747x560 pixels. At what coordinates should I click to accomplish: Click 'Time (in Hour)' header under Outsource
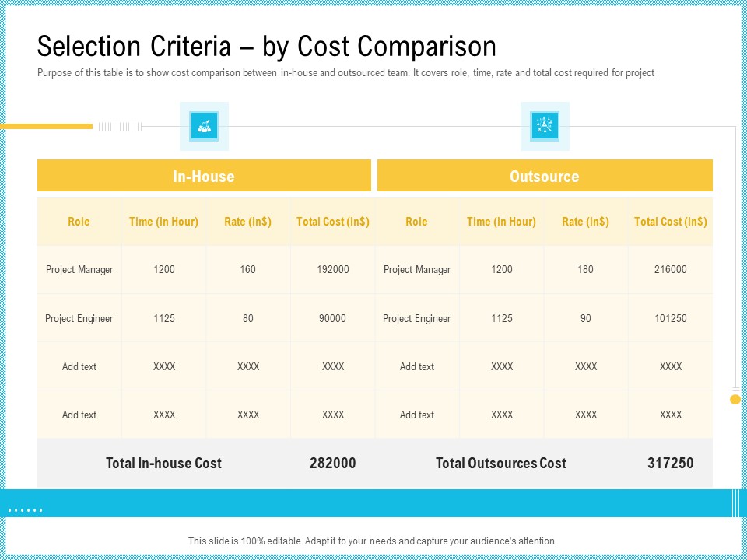click(501, 222)
